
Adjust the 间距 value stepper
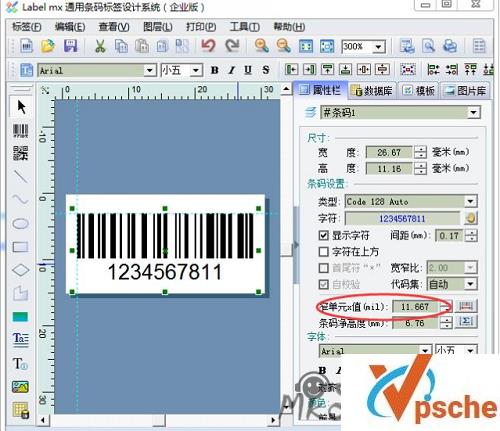point(471,236)
